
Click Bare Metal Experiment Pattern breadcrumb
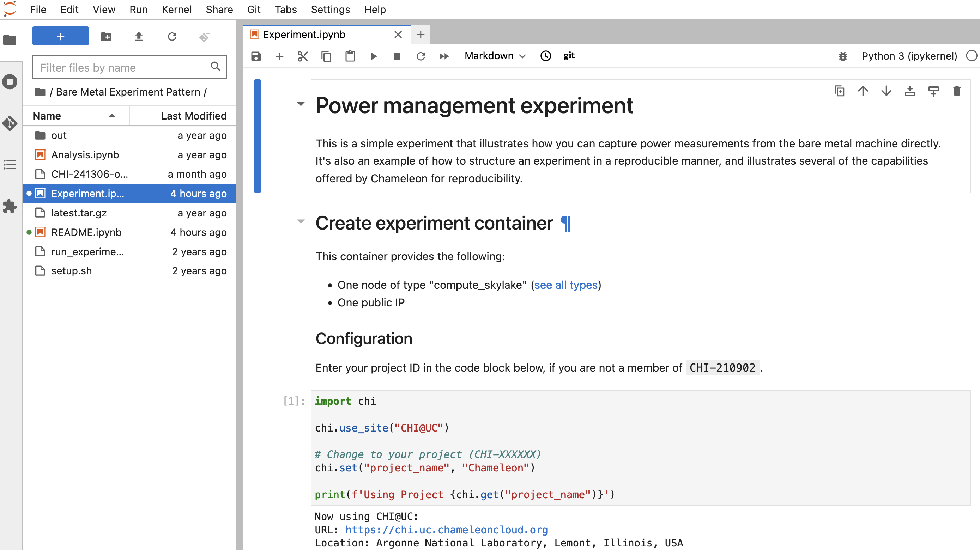[128, 92]
